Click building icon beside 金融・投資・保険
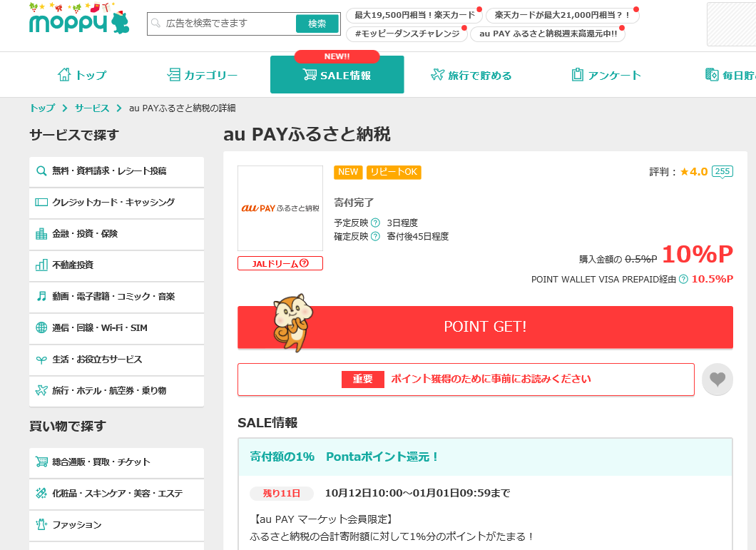Screen dimensions: 756x550 (41, 233)
